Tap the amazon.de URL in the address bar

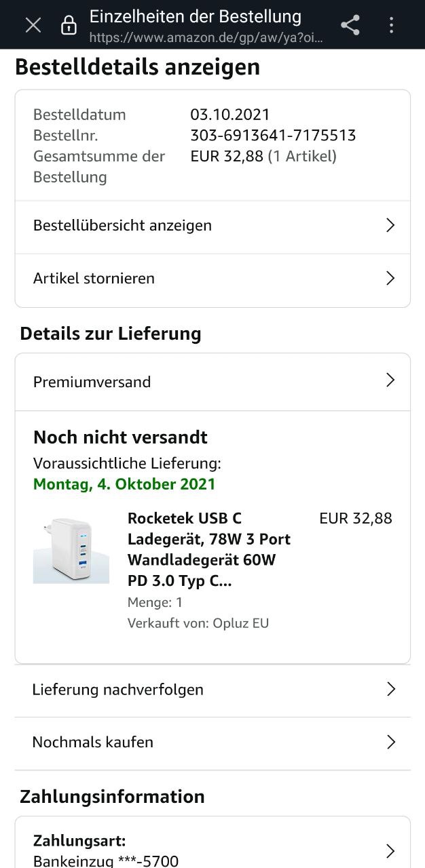pyautogui.click(x=206, y=38)
